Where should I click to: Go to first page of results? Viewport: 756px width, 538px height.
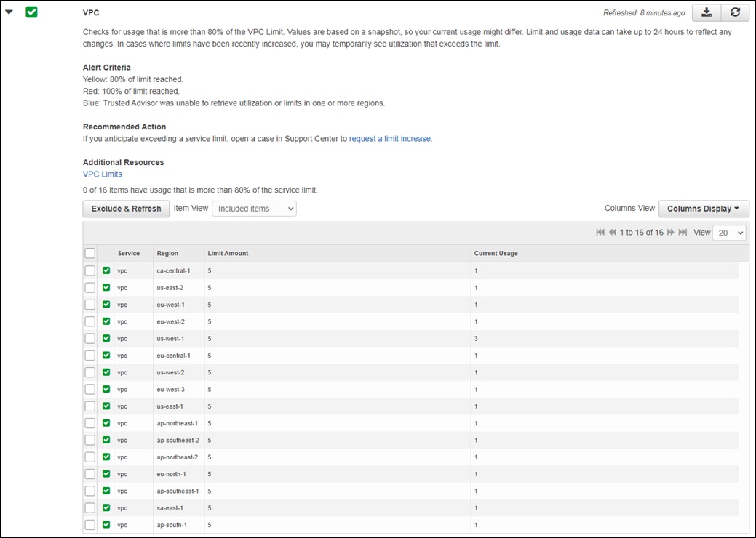600,233
